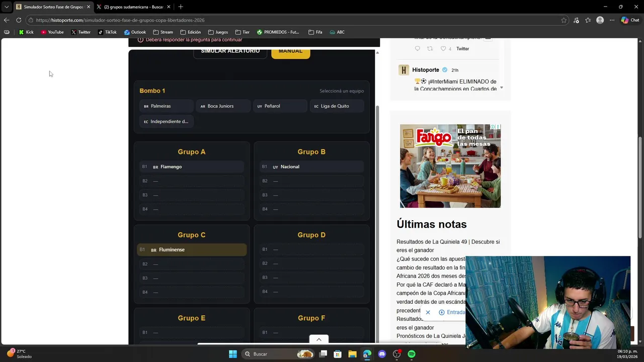This screenshot has height=362, width=644.
Task: Click the Fargo advertisement image
Action: click(x=450, y=166)
